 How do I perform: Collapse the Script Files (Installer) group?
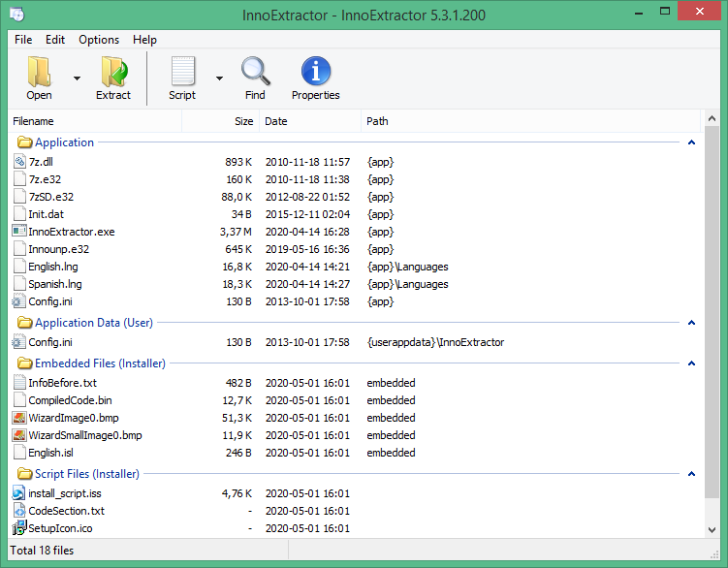click(691, 474)
